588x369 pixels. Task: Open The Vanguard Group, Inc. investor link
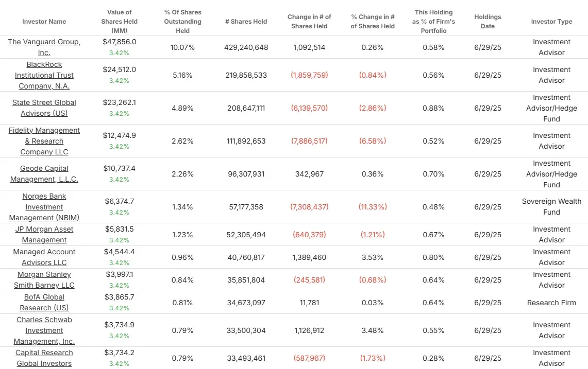(x=44, y=47)
